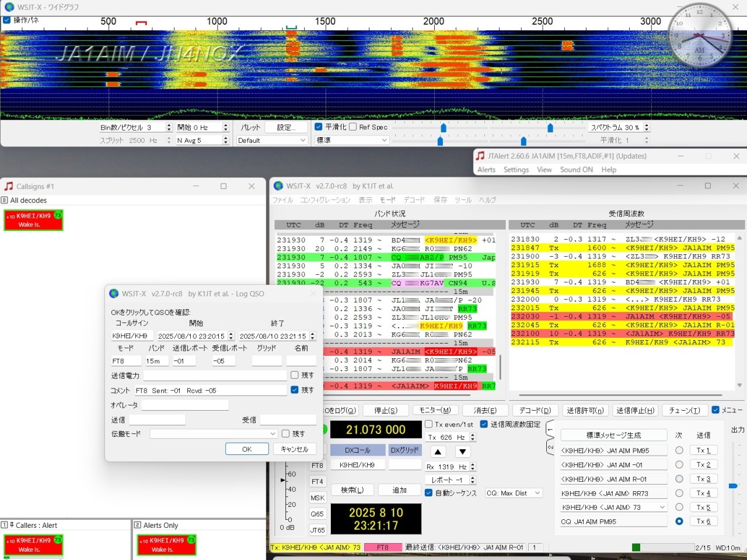The width and height of the screenshot is (747, 560).
Task: Adjust the 出力 power slider
Action: click(733, 485)
